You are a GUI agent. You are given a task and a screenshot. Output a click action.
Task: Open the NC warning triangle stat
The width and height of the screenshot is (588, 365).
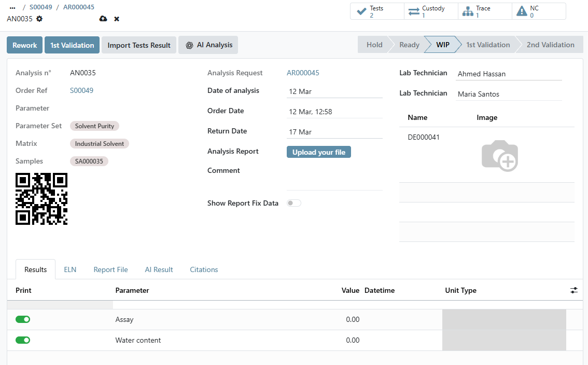coord(538,11)
